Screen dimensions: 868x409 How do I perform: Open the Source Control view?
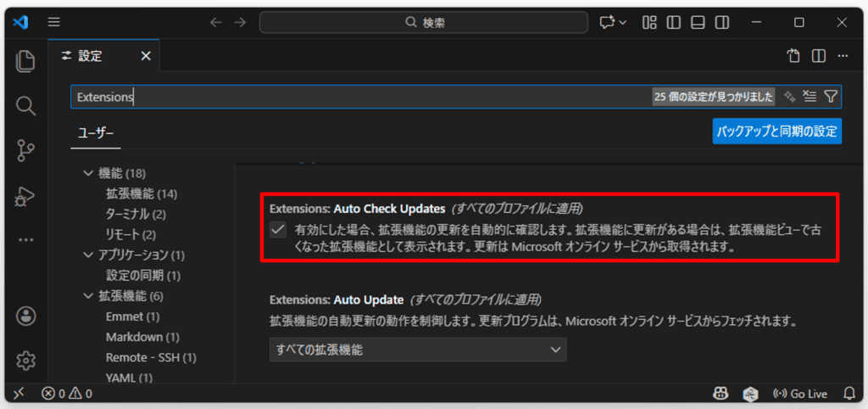[25, 149]
